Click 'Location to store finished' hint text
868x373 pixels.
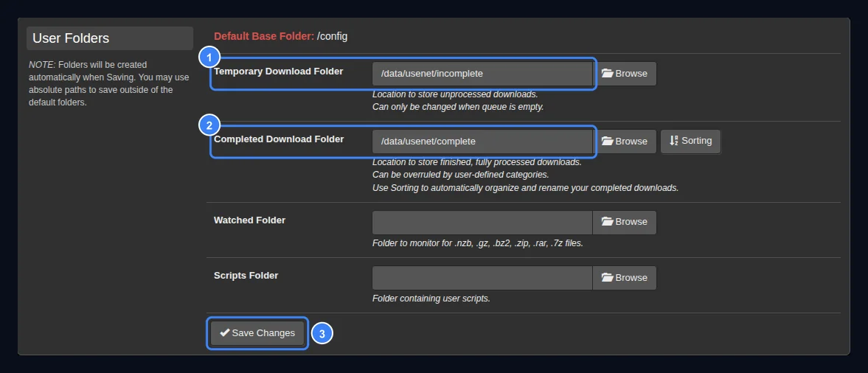click(476, 162)
